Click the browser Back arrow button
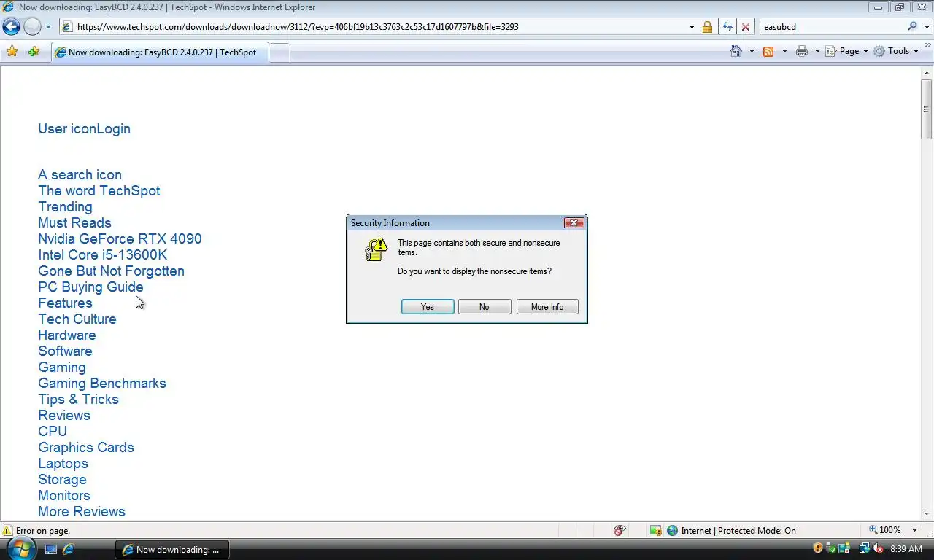Screen dimensions: 934x560 12,27
